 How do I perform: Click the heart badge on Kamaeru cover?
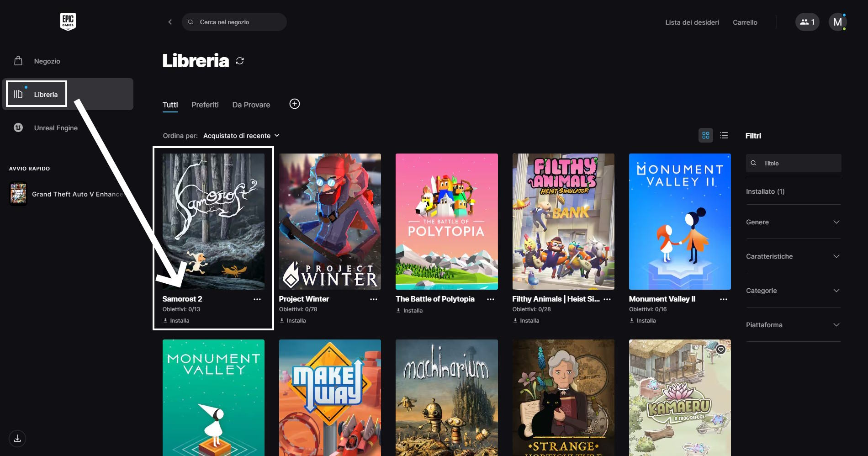[721, 350]
